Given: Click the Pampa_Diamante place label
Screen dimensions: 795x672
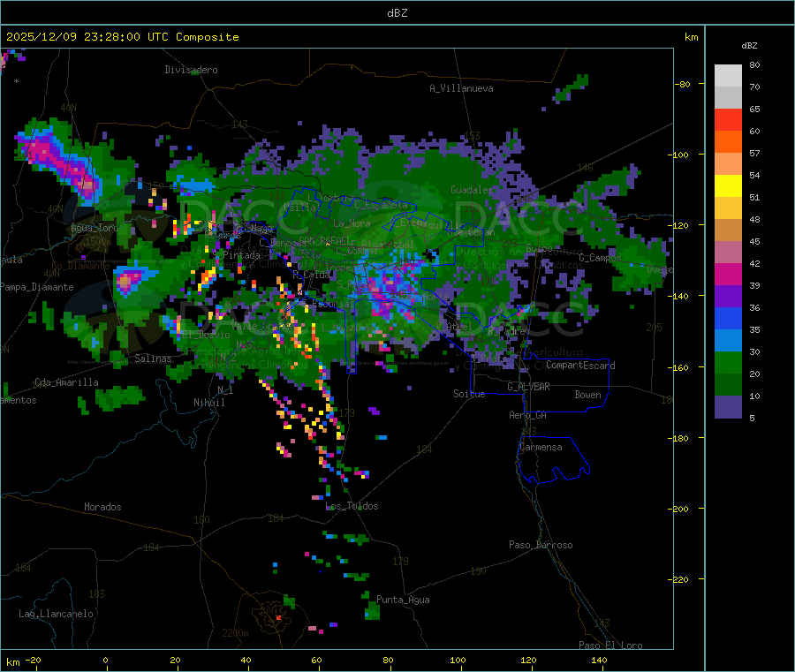Looking at the screenshot, I should pyautogui.click(x=37, y=287).
